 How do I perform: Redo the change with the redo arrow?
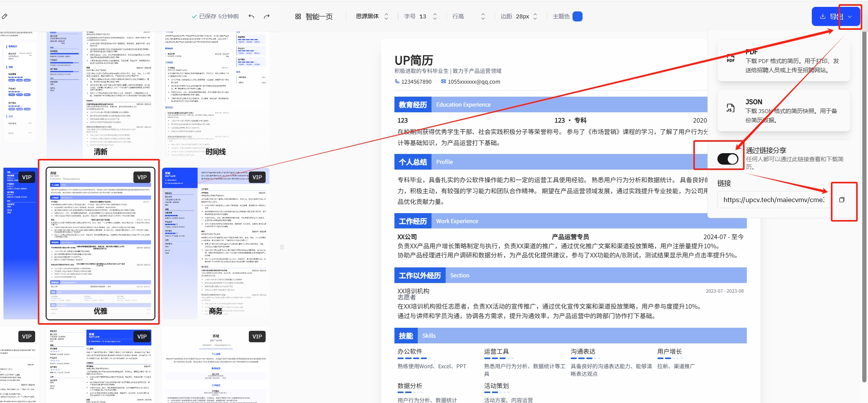(267, 16)
